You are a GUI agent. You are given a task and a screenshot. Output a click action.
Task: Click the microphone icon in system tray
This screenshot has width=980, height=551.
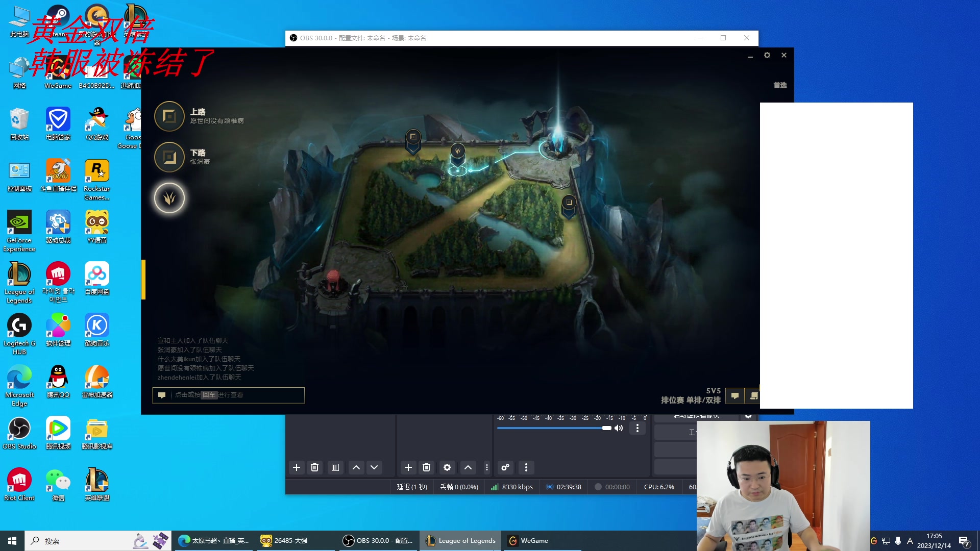point(898,541)
